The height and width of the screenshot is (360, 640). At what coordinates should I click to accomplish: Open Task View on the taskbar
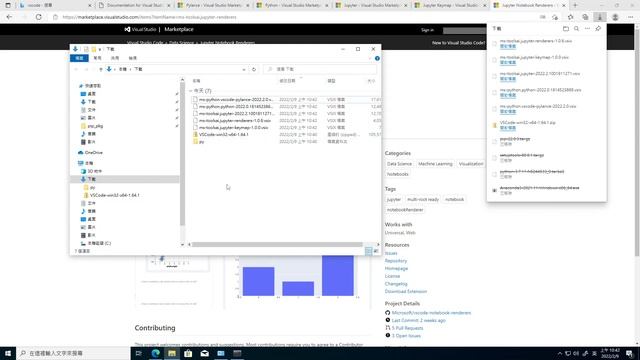click(x=139, y=353)
